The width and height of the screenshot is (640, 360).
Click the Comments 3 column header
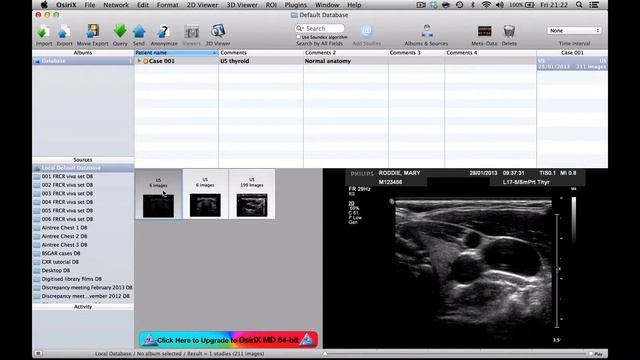tap(416, 53)
